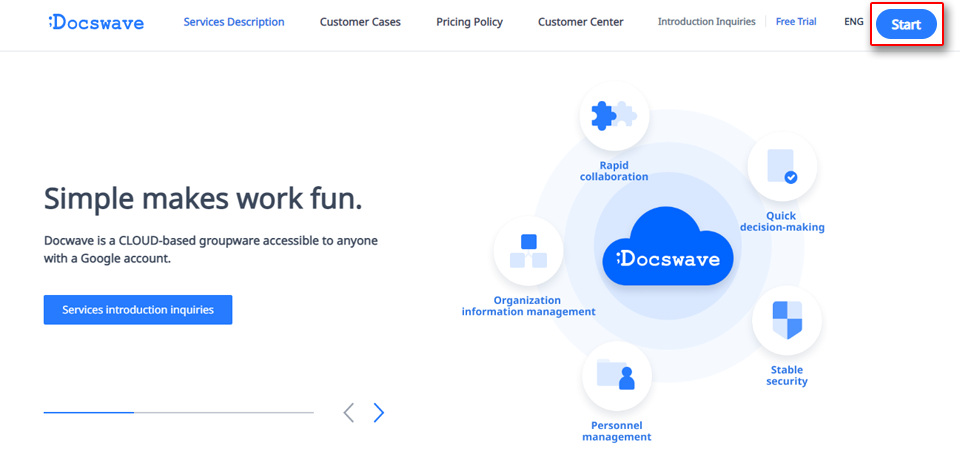Click the Free Trial link
960x450 pixels.
tap(796, 21)
